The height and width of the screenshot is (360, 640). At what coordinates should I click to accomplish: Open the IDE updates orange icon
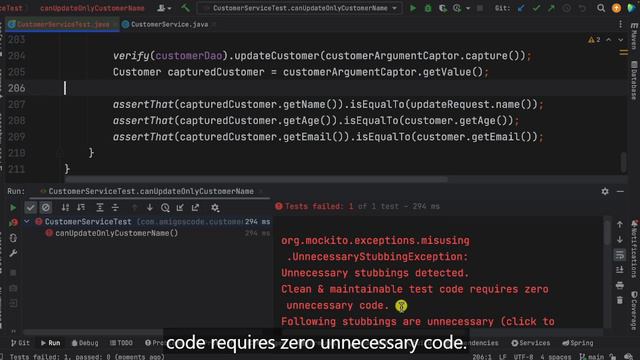[616, 8]
